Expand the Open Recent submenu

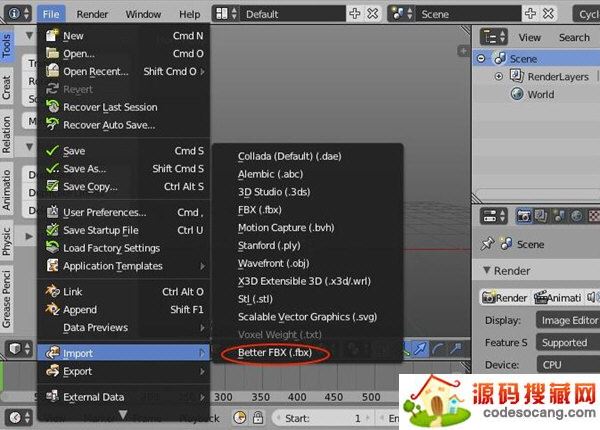(x=124, y=72)
